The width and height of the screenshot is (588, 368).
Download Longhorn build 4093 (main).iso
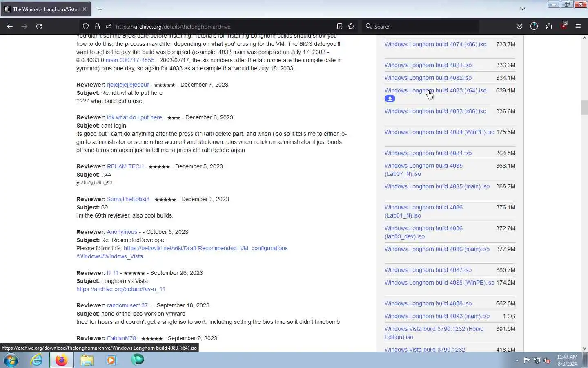point(437,316)
